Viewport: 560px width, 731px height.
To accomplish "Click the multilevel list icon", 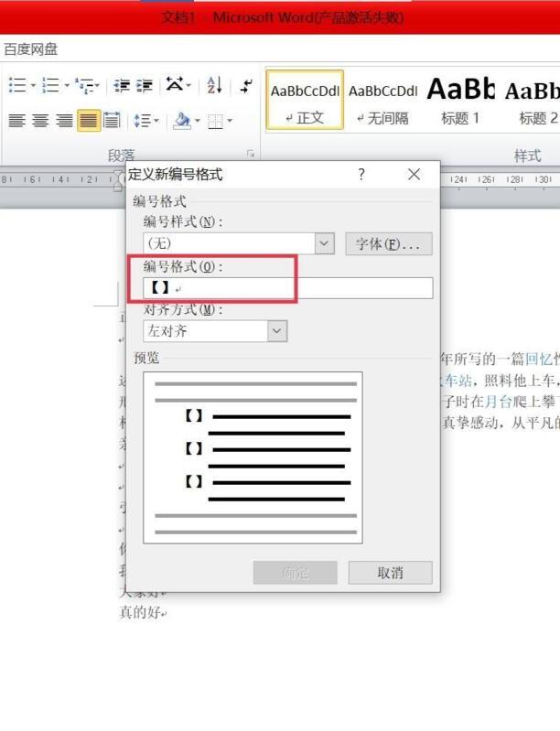I will (x=84, y=86).
